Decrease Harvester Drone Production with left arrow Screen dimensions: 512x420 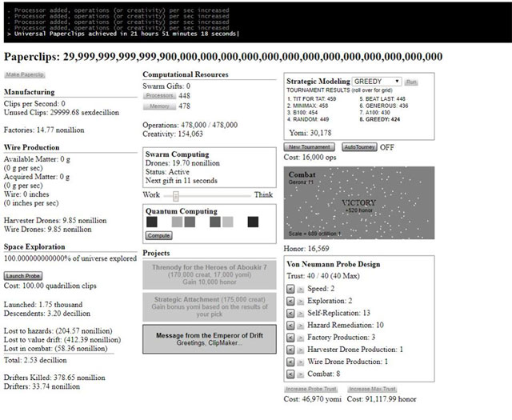(x=290, y=350)
